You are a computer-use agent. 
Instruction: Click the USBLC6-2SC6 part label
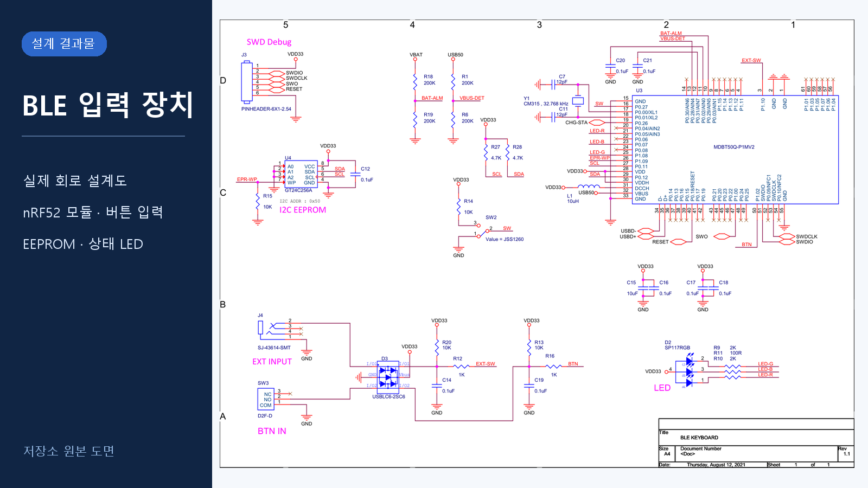[x=388, y=396]
